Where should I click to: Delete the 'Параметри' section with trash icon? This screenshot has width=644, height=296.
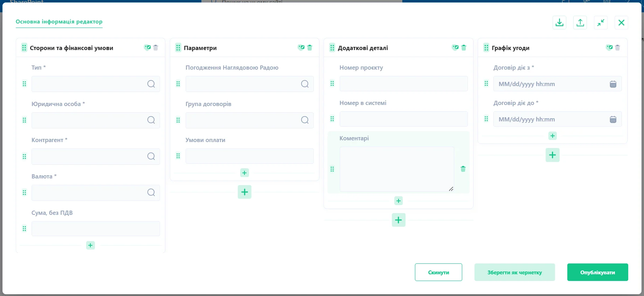tap(310, 48)
